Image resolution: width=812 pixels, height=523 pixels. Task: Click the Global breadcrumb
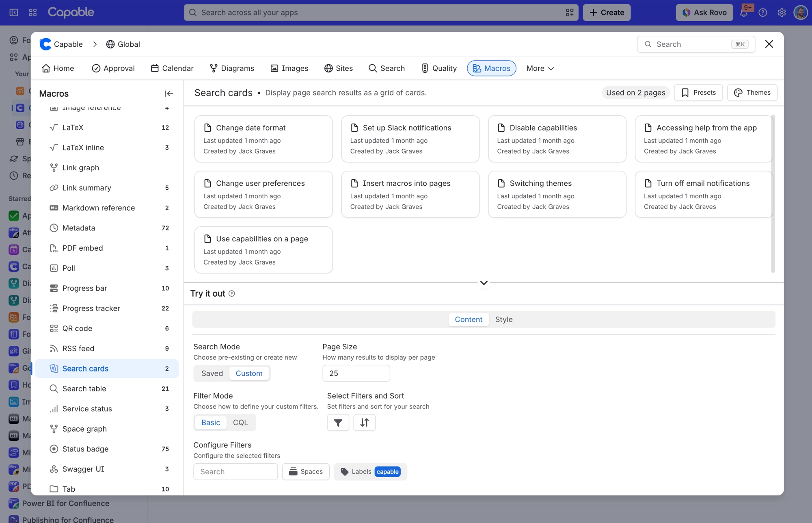pos(123,44)
